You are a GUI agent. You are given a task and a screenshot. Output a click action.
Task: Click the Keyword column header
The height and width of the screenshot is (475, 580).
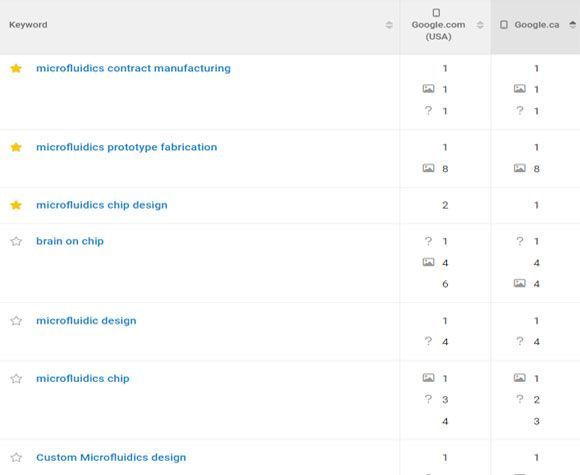[28, 25]
